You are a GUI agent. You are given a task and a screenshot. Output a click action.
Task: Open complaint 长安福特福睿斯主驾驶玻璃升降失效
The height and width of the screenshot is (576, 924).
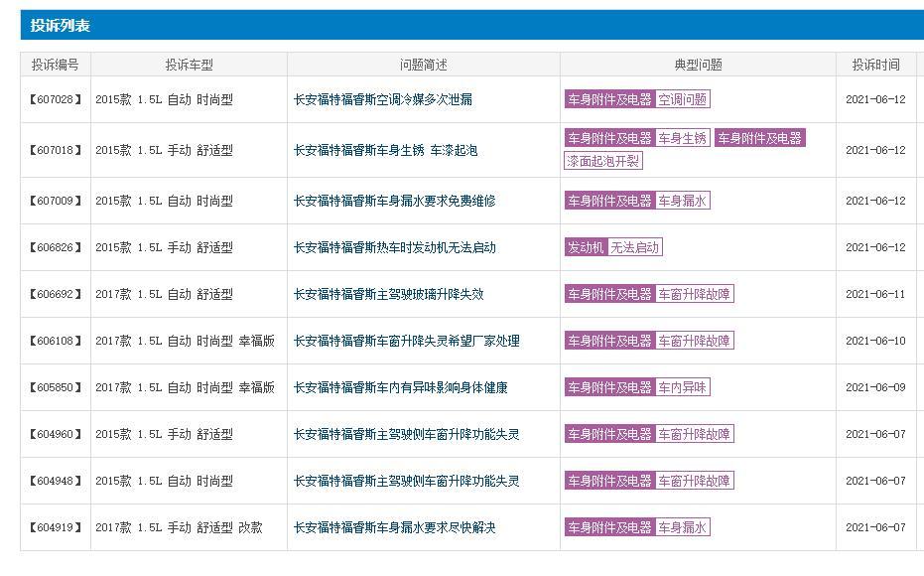(x=388, y=294)
